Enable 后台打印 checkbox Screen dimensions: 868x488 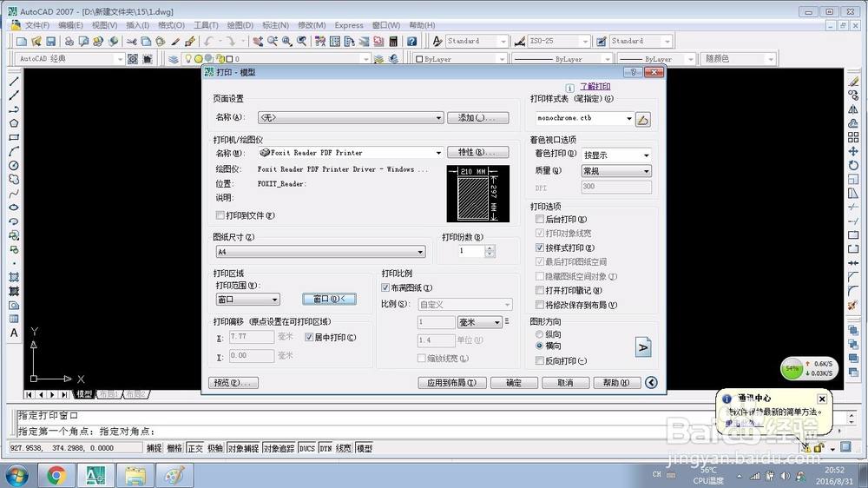pos(540,219)
